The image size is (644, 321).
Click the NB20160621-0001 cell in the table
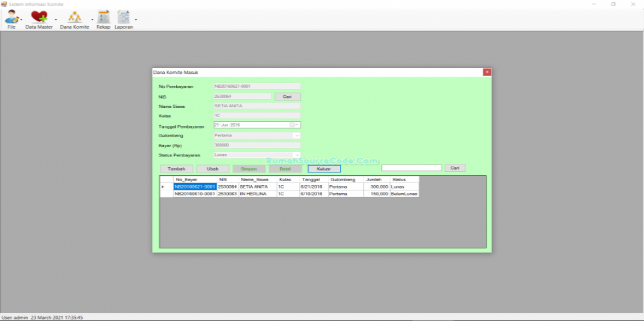[x=195, y=187]
